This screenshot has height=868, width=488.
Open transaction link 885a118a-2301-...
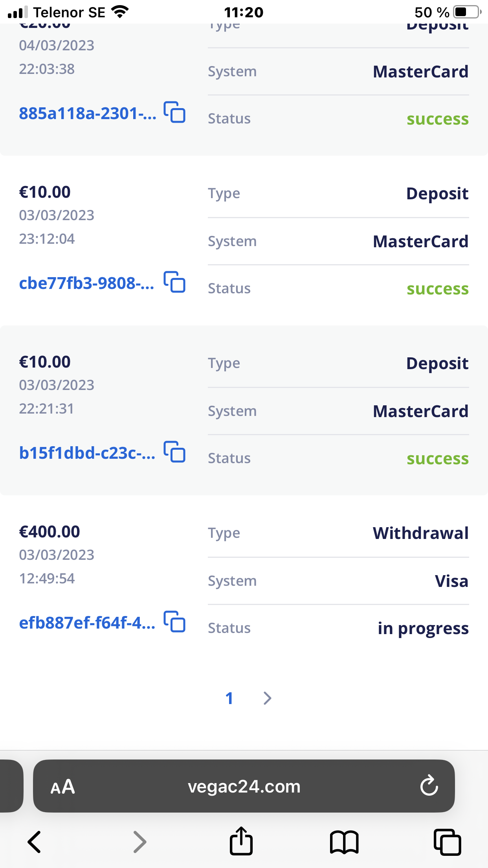[87, 114]
